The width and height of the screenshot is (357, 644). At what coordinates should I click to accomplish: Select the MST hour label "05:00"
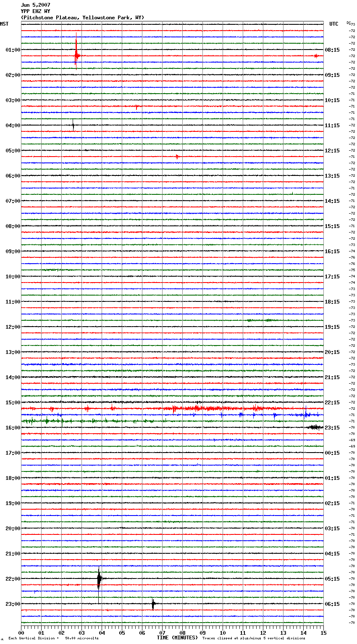13,150
